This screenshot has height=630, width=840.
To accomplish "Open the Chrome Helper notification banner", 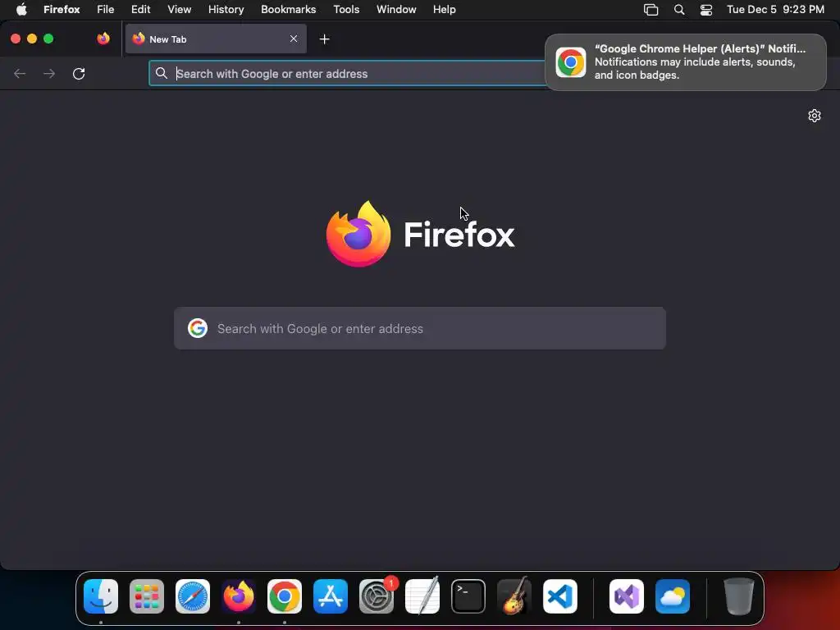I will (685, 62).
